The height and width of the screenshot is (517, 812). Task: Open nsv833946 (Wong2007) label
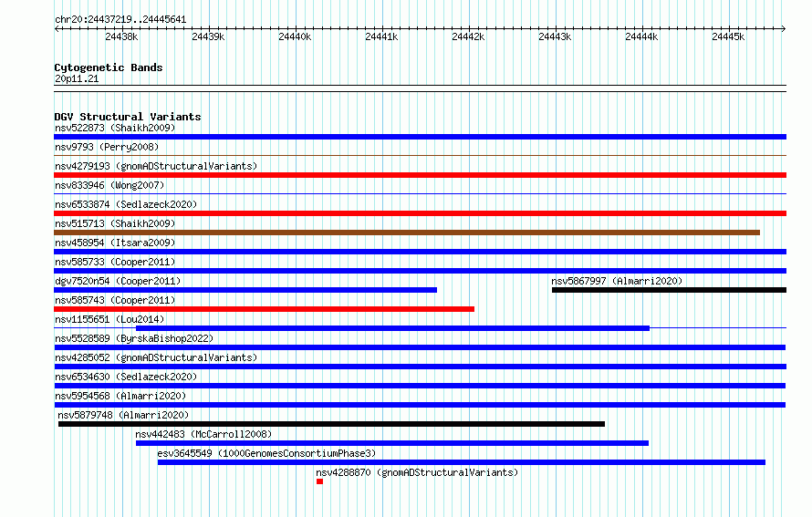tap(109, 185)
